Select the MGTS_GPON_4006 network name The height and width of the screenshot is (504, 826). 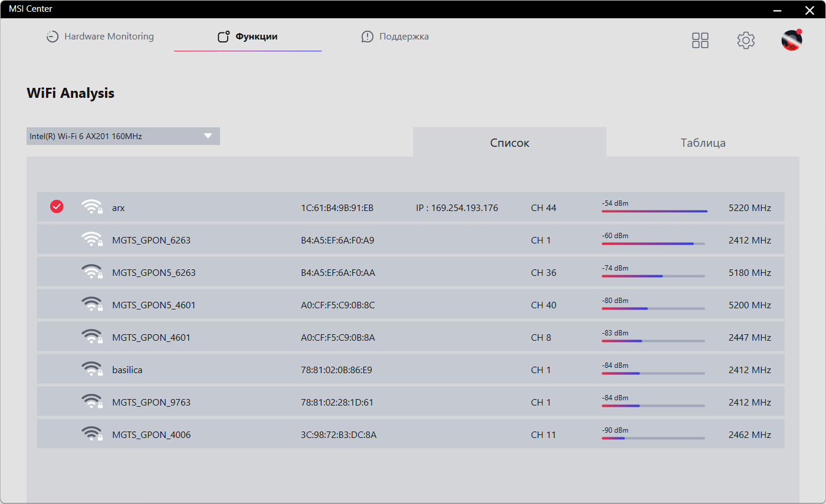(x=151, y=435)
